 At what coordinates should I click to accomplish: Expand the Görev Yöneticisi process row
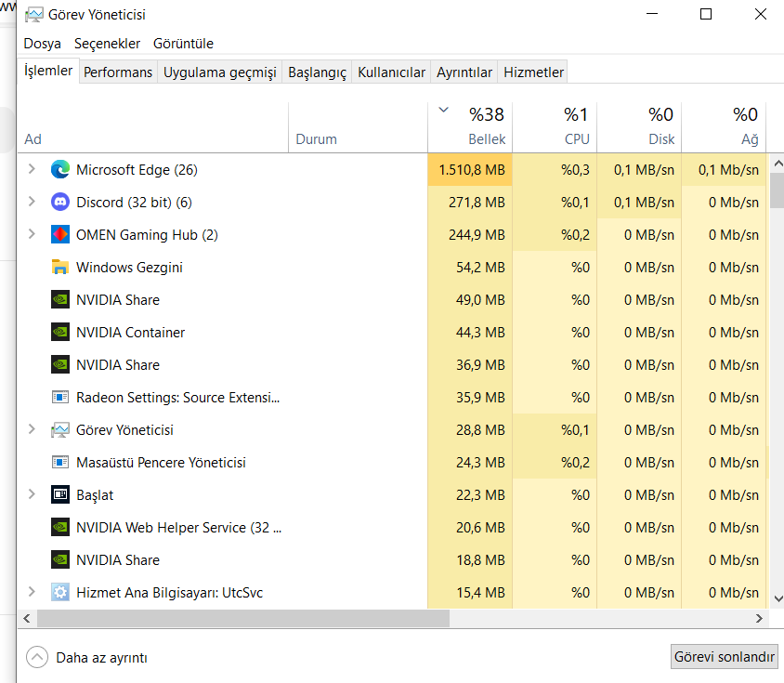(x=32, y=429)
